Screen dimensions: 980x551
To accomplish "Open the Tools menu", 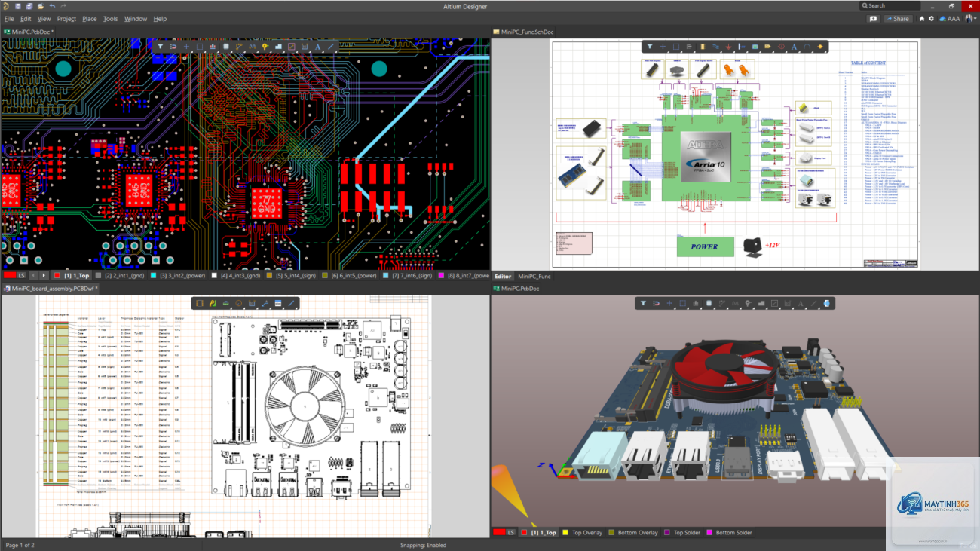I will pos(110,19).
